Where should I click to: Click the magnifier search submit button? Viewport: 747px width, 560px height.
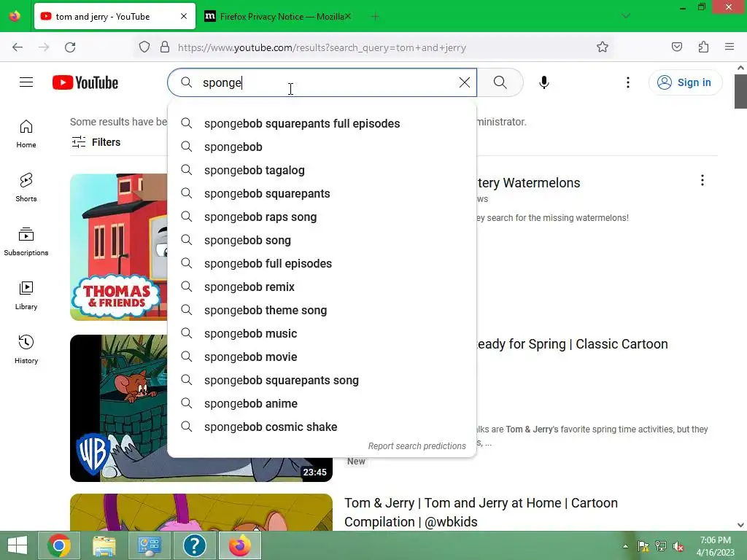(500, 82)
